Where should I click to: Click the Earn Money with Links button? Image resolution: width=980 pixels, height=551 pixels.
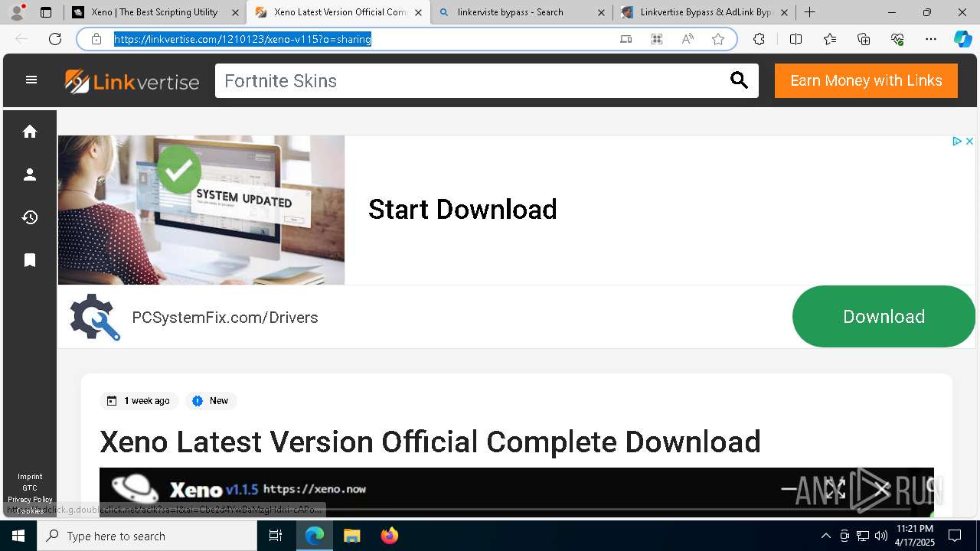[866, 80]
